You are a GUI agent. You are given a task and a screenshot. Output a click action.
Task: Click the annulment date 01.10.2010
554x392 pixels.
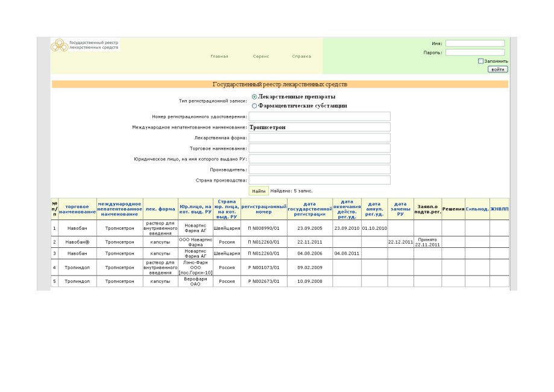374,229
